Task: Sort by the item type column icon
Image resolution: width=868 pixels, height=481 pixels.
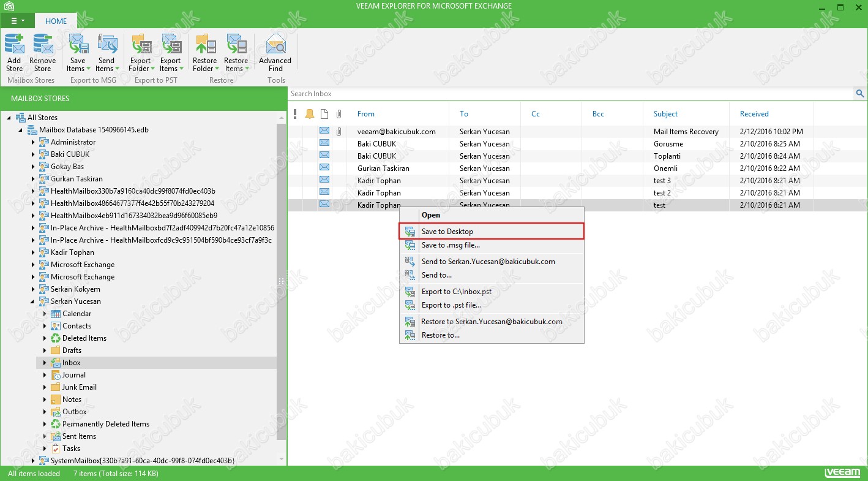Action: (324, 114)
